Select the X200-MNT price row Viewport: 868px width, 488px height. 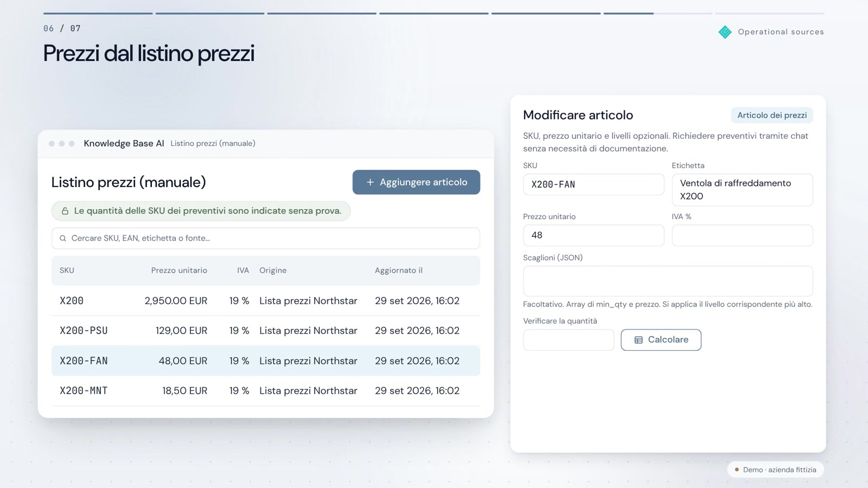[x=266, y=391]
